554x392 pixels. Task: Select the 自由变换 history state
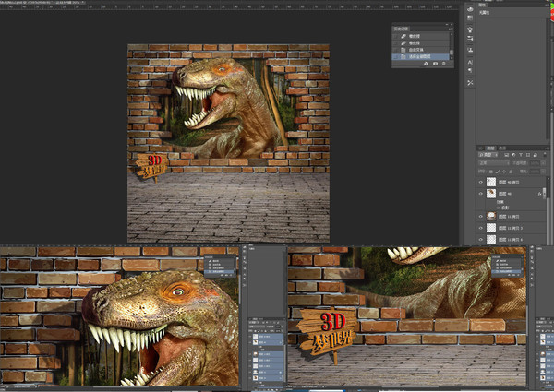tap(420, 50)
